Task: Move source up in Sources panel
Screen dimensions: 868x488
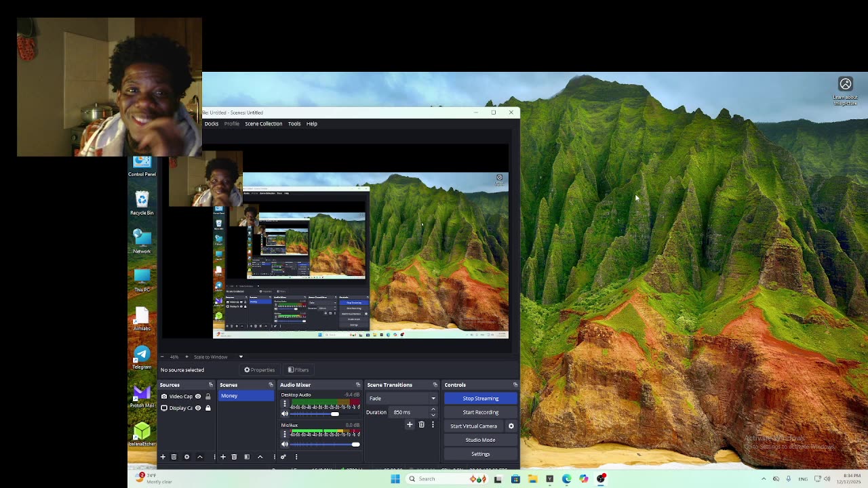Action: [x=199, y=457]
